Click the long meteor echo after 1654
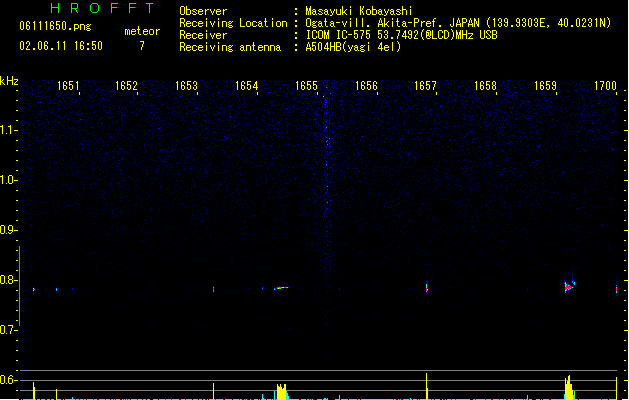 [281, 288]
